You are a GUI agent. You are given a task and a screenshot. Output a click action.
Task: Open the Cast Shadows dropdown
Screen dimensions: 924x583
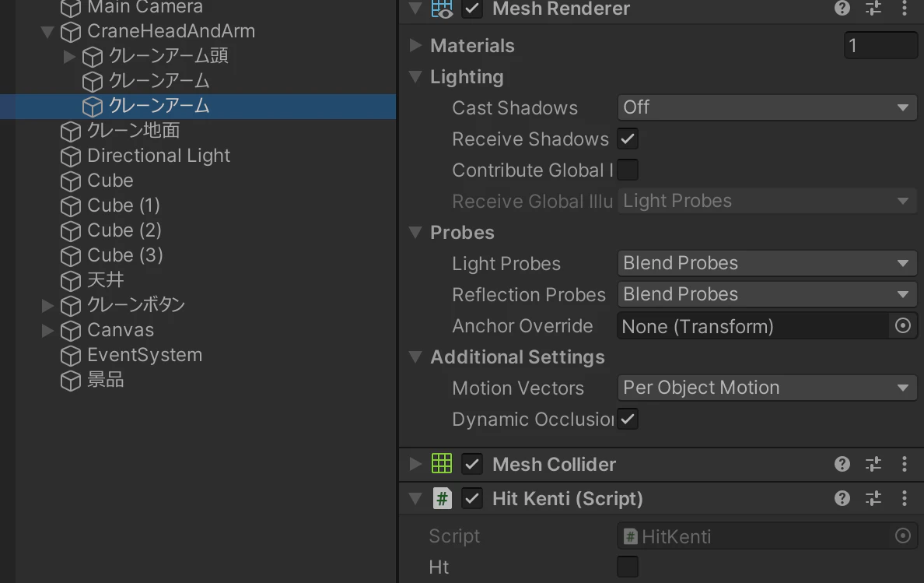click(767, 107)
